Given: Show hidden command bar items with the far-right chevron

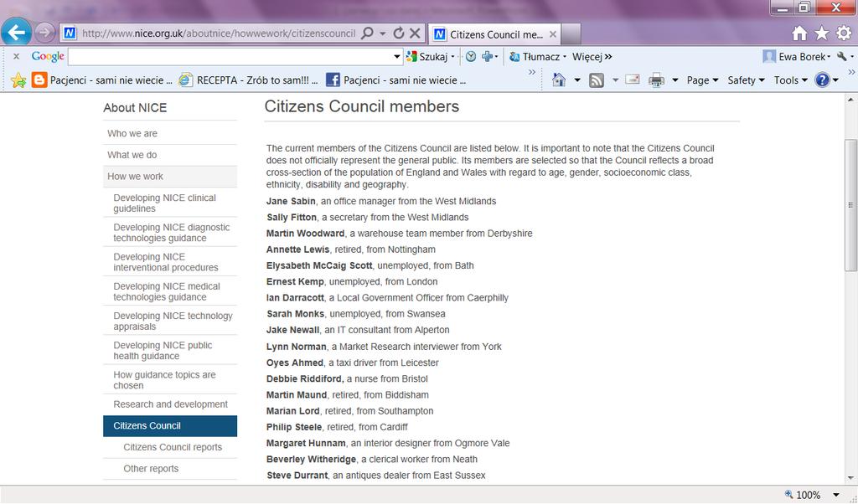Looking at the screenshot, I should pos(851,72).
